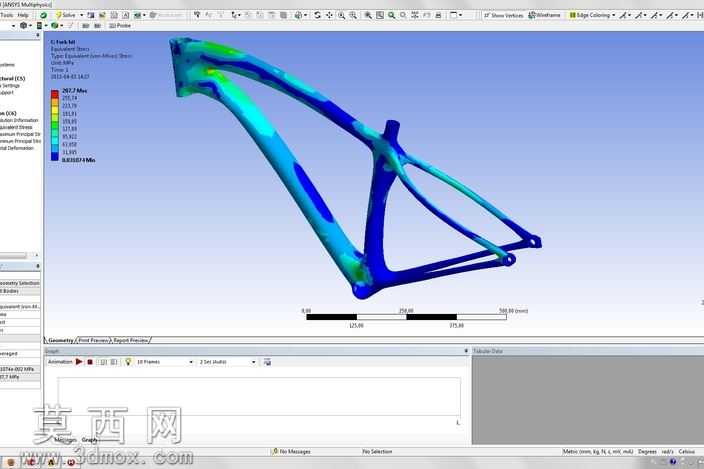
Task: Click No Selection status text
Action: pyautogui.click(x=377, y=451)
